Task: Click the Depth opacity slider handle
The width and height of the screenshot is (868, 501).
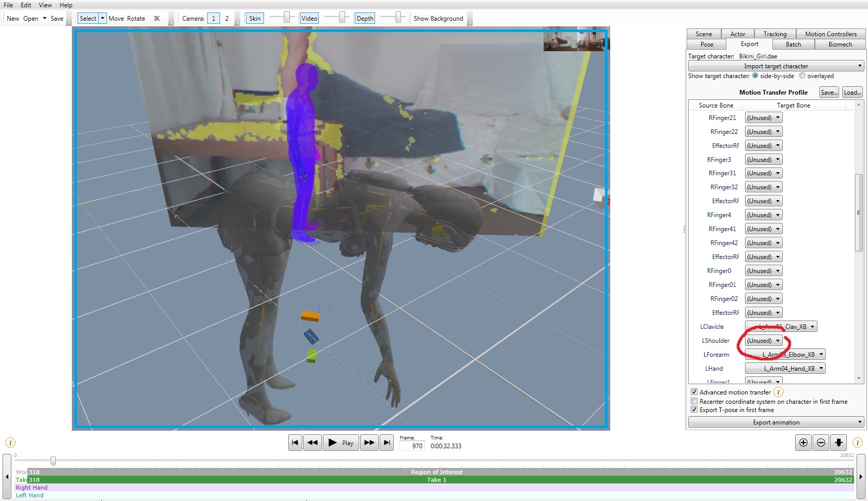Action: coord(398,18)
